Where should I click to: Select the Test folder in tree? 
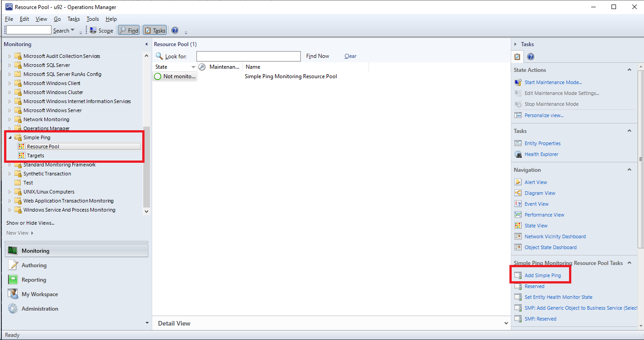point(28,183)
